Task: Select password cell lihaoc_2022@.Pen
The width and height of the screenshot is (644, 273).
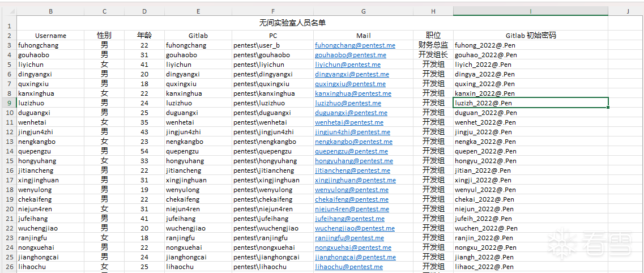Action: point(531,267)
